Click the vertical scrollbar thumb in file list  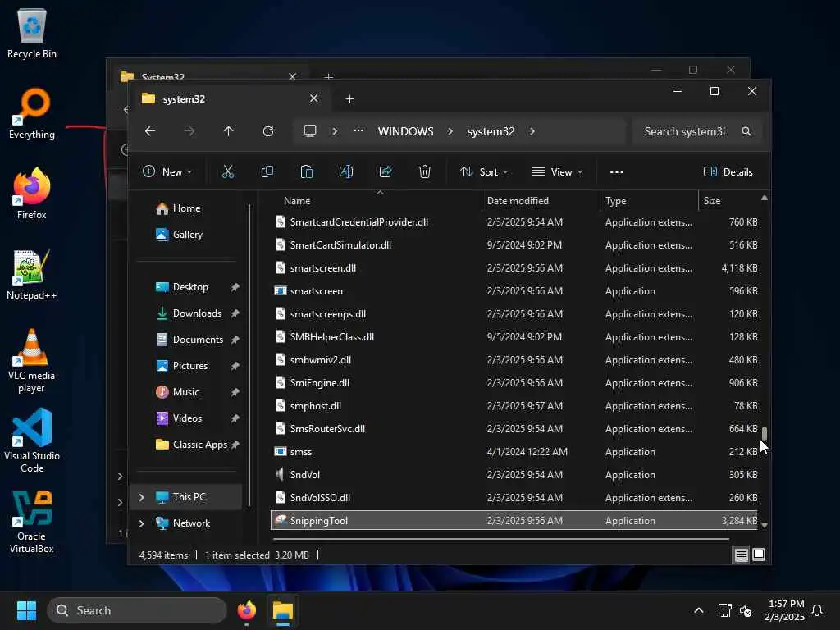point(765,432)
